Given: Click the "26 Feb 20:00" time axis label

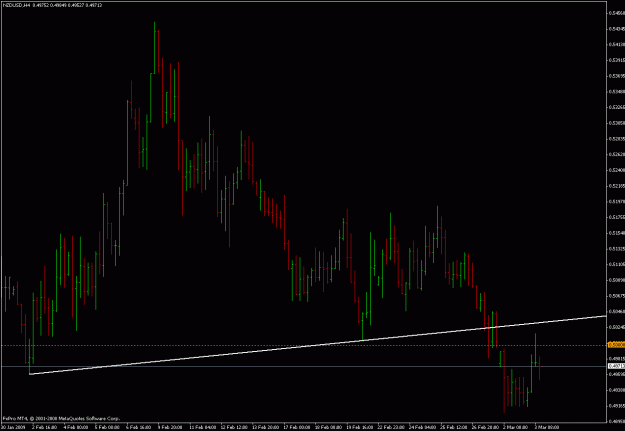Looking at the screenshot, I should click(485, 427).
